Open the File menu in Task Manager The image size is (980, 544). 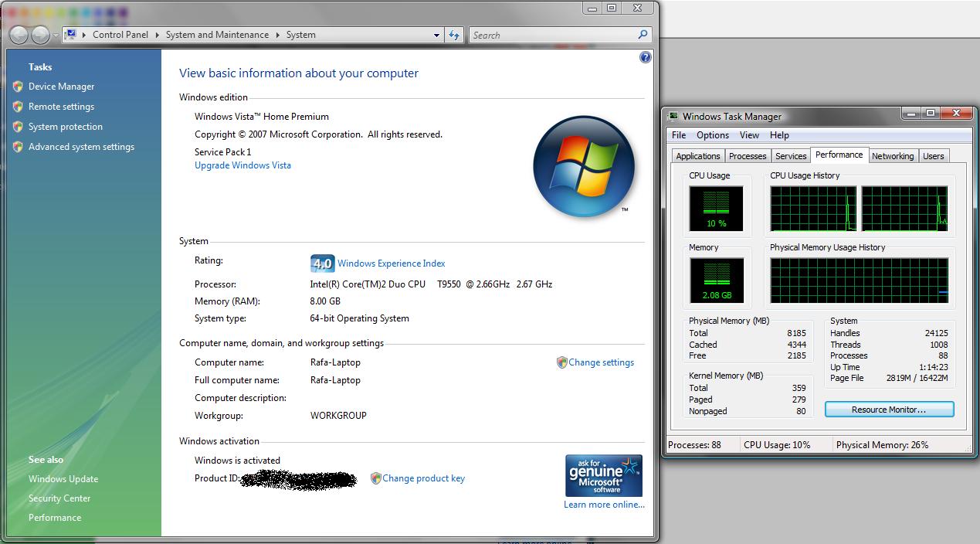(x=679, y=135)
